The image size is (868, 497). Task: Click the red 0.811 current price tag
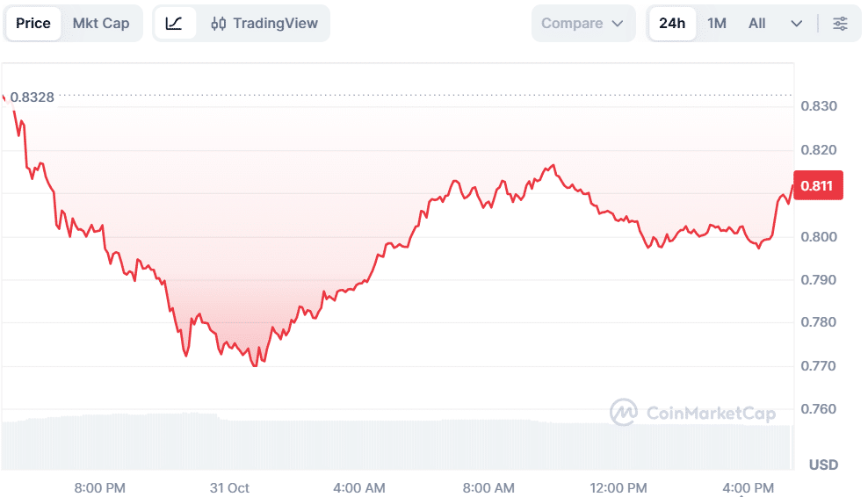point(818,185)
